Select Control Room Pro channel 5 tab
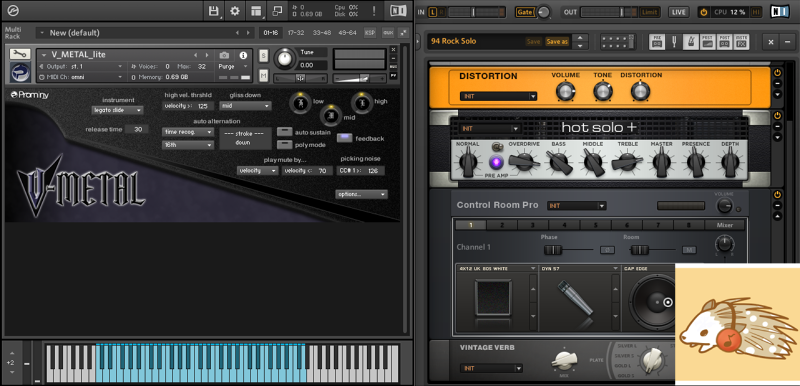 click(x=595, y=225)
